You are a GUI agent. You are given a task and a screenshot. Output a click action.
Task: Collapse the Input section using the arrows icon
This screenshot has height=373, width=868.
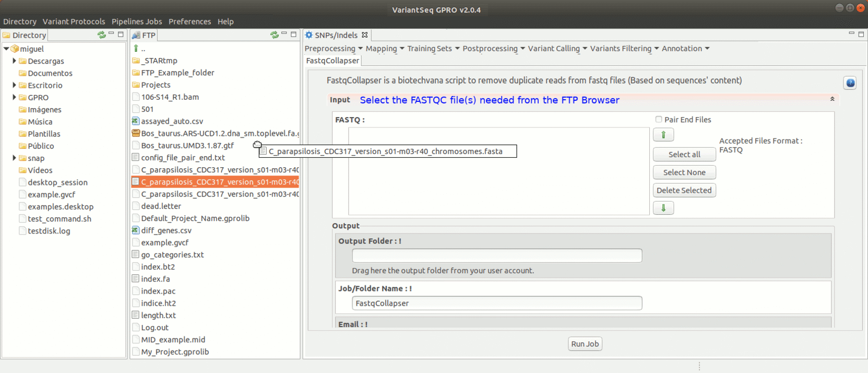832,99
